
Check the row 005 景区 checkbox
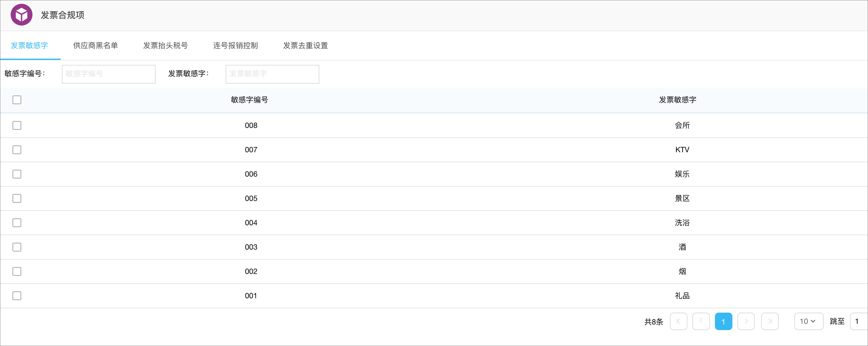[17, 198]
